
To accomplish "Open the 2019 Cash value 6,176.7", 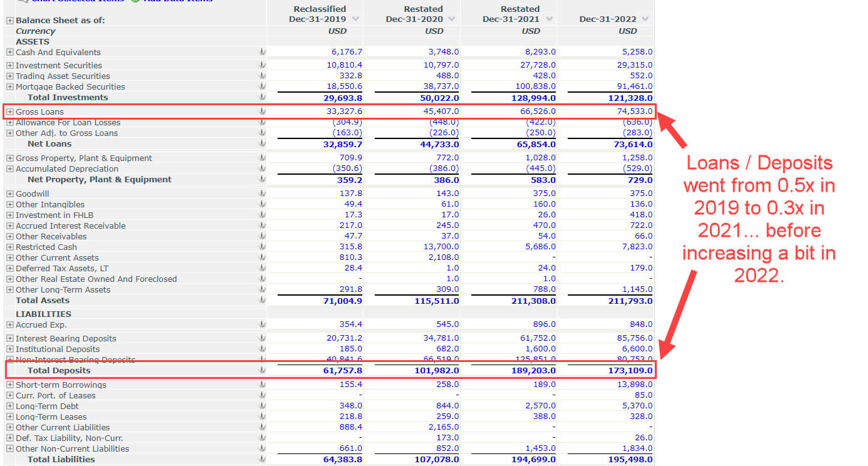I will 347,52.
